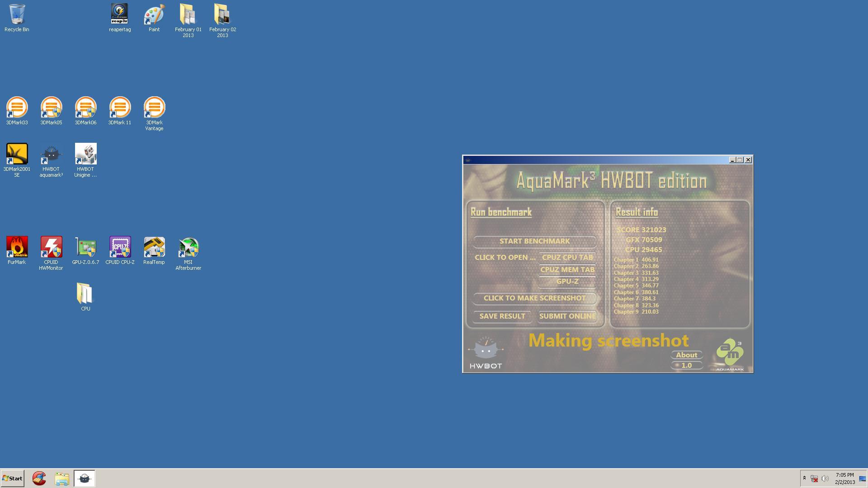Image resolution: width=868 pixels, height=488 pixels.
Task: Select the 3DMark2001 SE icon
Action: [x=17, y=160]
